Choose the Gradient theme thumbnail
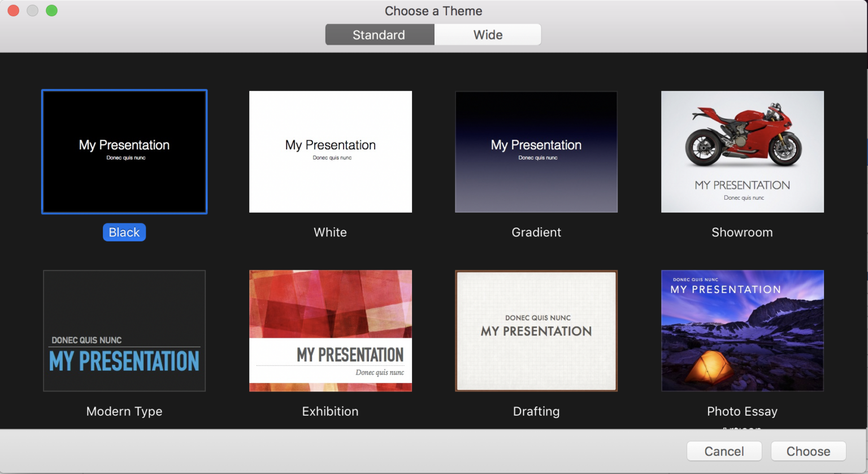This screenshot has height=474, width=868. pyautogui.click(x=536, y=152)
